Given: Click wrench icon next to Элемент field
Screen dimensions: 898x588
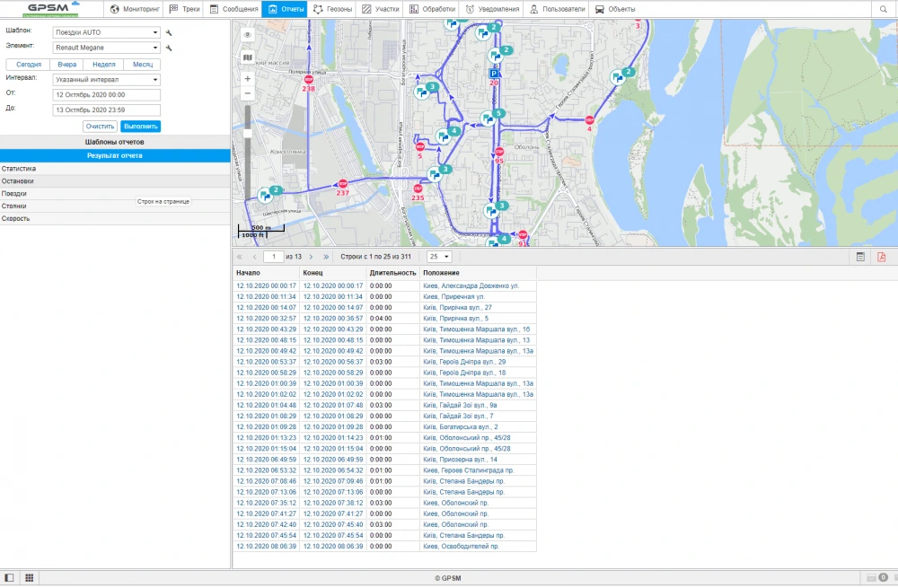Looking at the screenshot, I should pyautogui.click(x=169, y=48).
